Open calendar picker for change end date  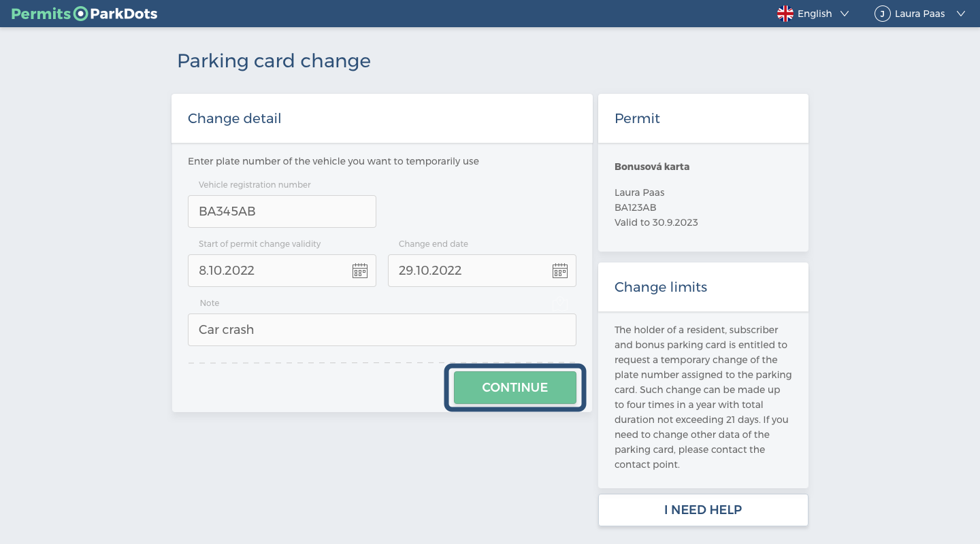click(x=560, y=271)
